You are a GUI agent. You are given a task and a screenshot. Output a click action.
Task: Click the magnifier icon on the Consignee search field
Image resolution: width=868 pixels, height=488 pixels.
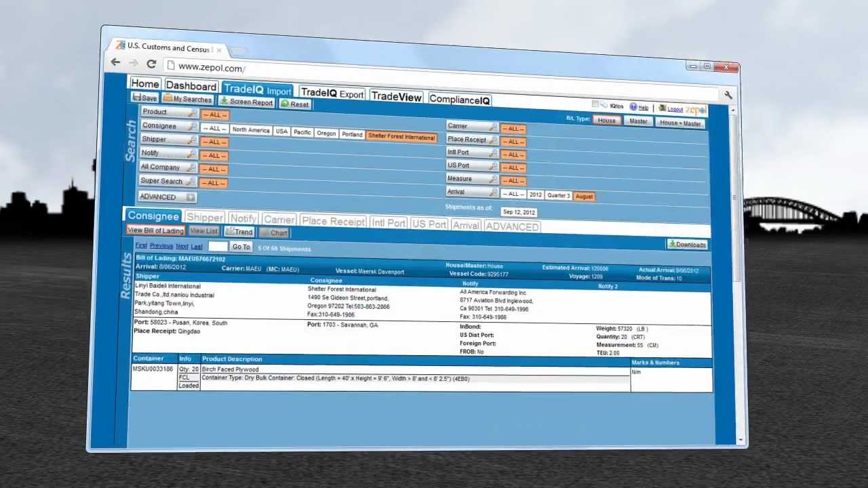coord(193,127)
